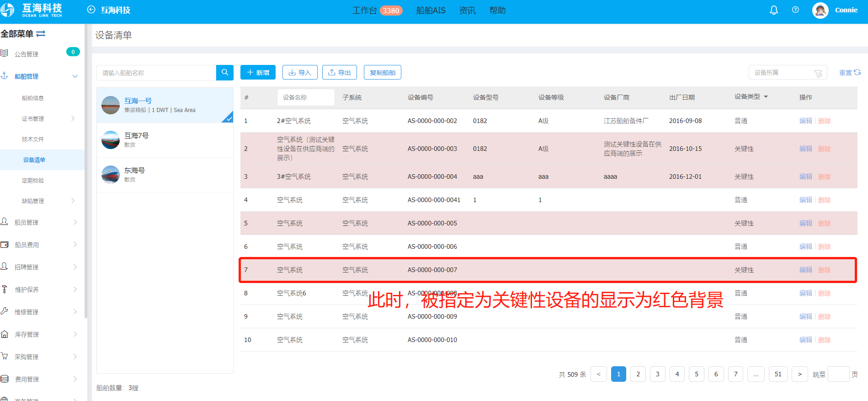Click the 公告管理 sidebar icon

coord(5,53)
